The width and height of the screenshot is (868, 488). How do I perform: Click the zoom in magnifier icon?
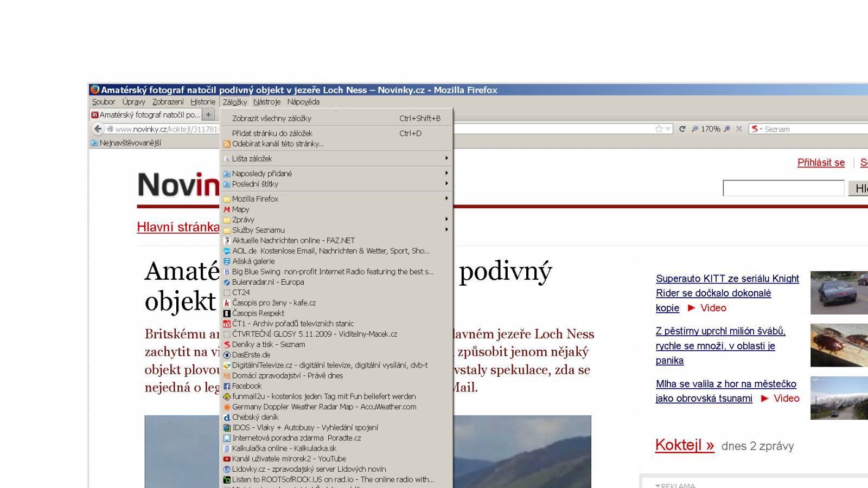coord(727,129)
